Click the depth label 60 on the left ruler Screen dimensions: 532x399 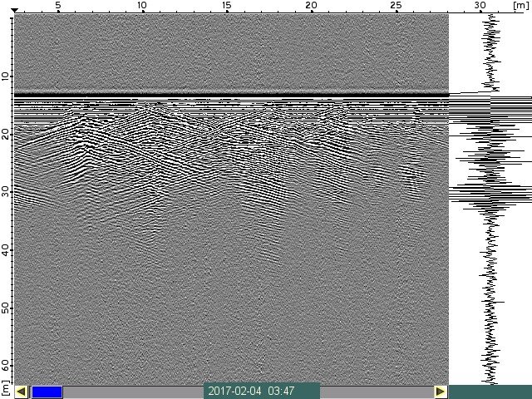pyautogui.click(x=6, y=366)
